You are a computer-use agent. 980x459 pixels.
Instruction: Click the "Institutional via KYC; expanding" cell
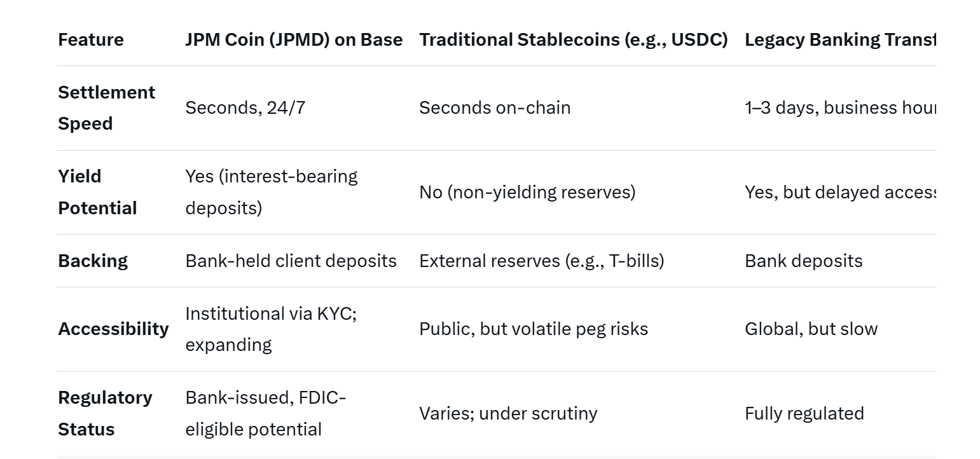pos(270,329)
